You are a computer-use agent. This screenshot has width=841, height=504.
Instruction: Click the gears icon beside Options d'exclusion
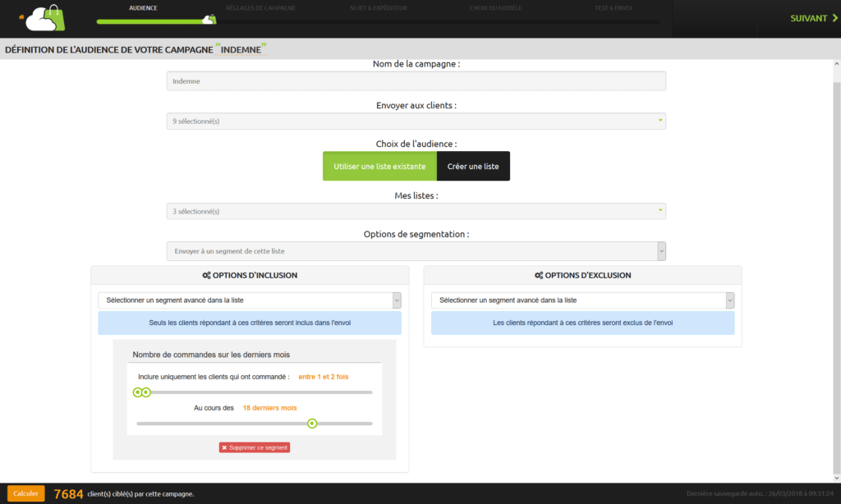pyautogui.click(x=539, y=276)
